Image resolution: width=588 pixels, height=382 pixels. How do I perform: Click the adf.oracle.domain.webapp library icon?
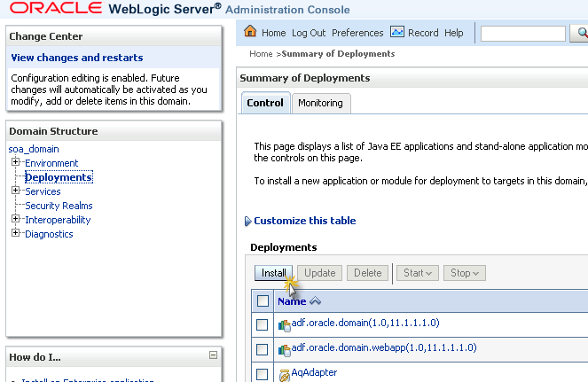click(x=285, y=349)
